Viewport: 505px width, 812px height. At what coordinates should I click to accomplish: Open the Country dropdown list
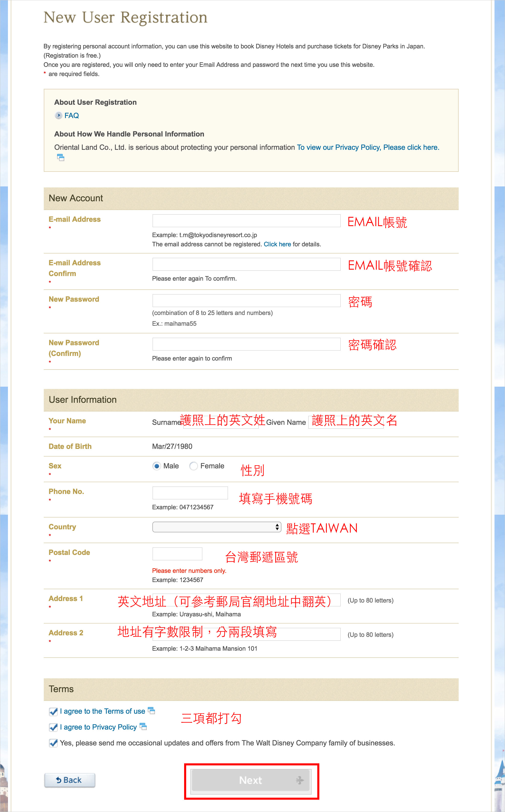click(x=216, y=527)
